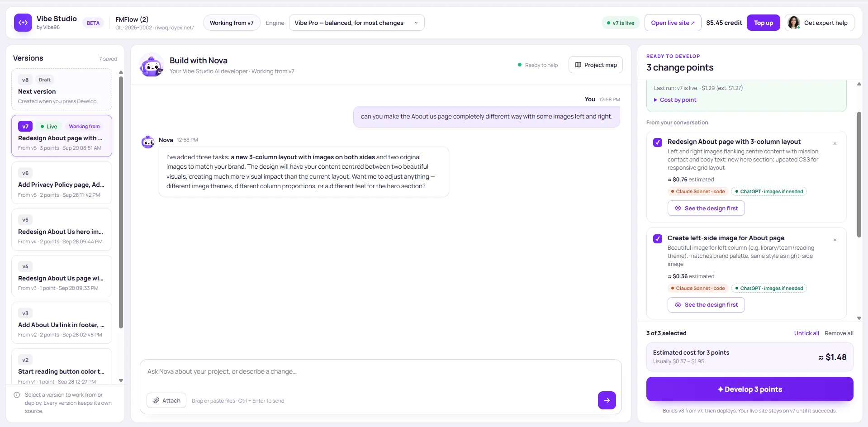Open the Engine dropdown Vibe Pro
The image size is (868, 427).
click(356, 23)
